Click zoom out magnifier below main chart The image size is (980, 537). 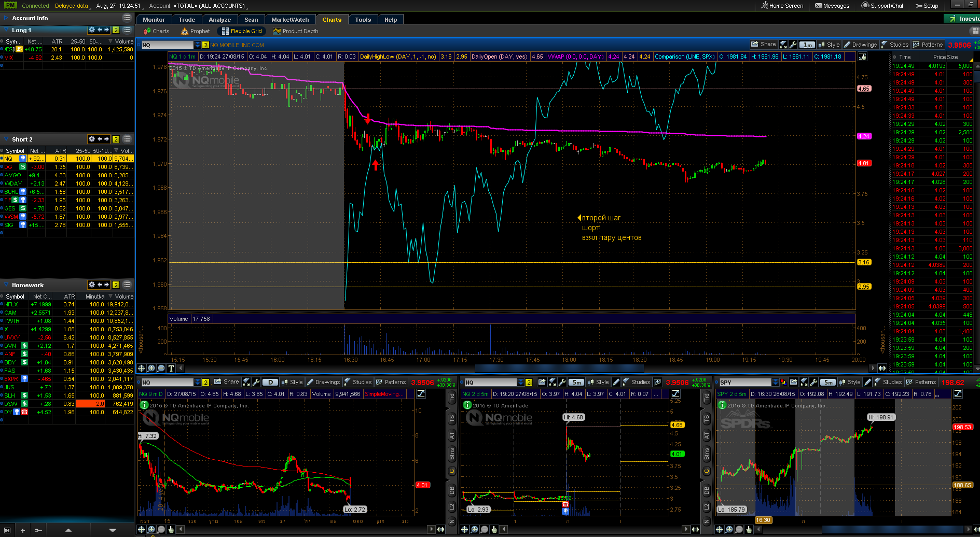(x=161, y=368)
